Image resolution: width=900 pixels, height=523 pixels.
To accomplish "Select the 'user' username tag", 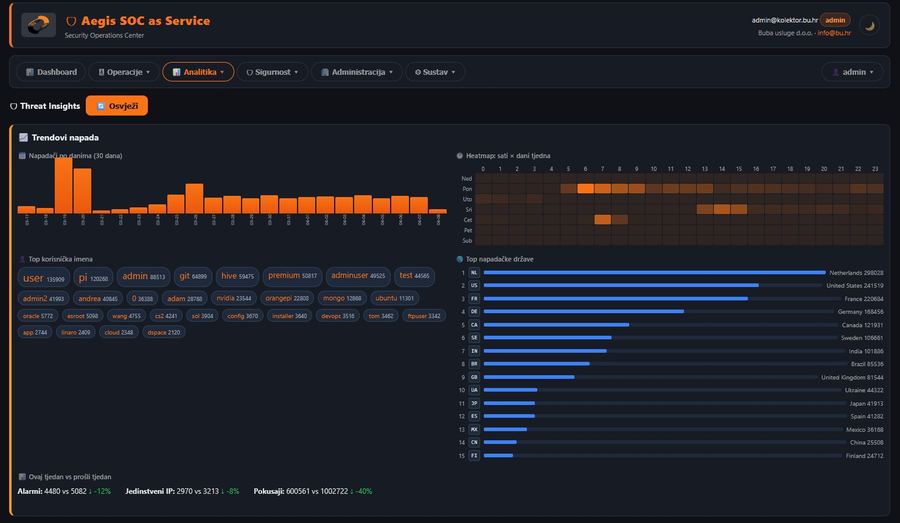I will point(42,278).
